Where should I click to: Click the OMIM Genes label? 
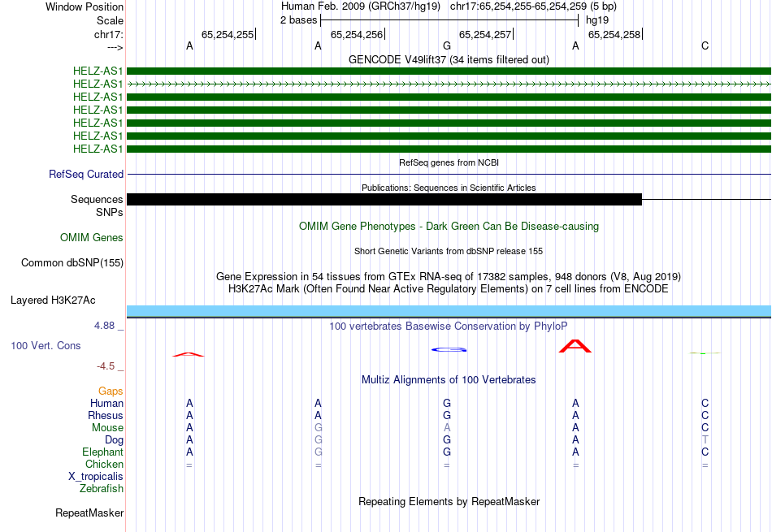[92, 238]
